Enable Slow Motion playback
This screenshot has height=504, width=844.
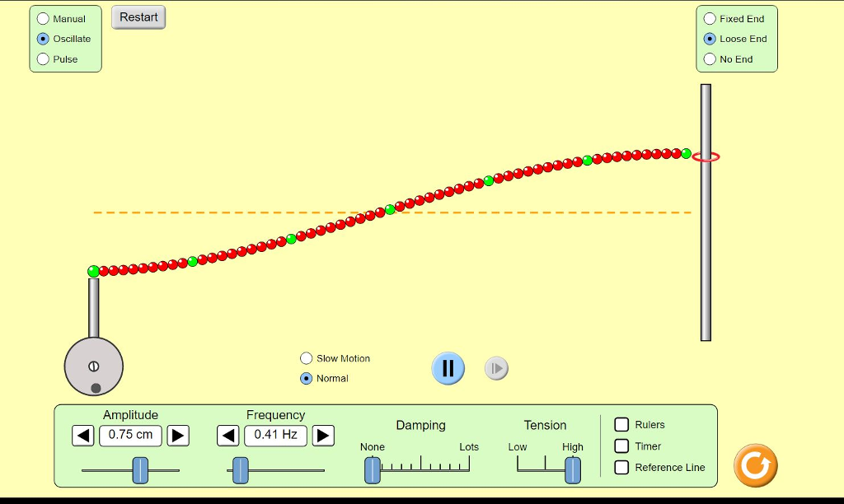tap(306, 358)
